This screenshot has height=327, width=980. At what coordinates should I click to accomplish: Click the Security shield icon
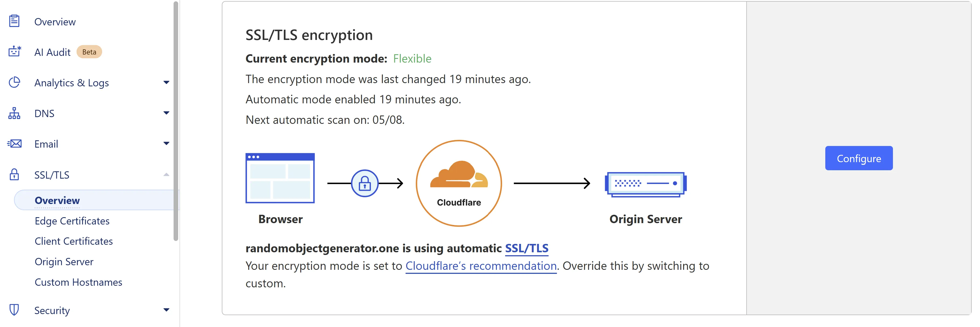pos(14,309)
